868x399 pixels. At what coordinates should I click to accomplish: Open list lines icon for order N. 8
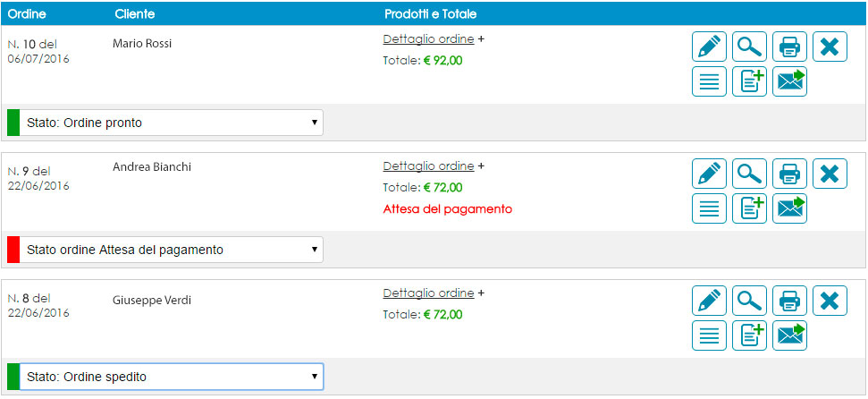tap(709, 335)
